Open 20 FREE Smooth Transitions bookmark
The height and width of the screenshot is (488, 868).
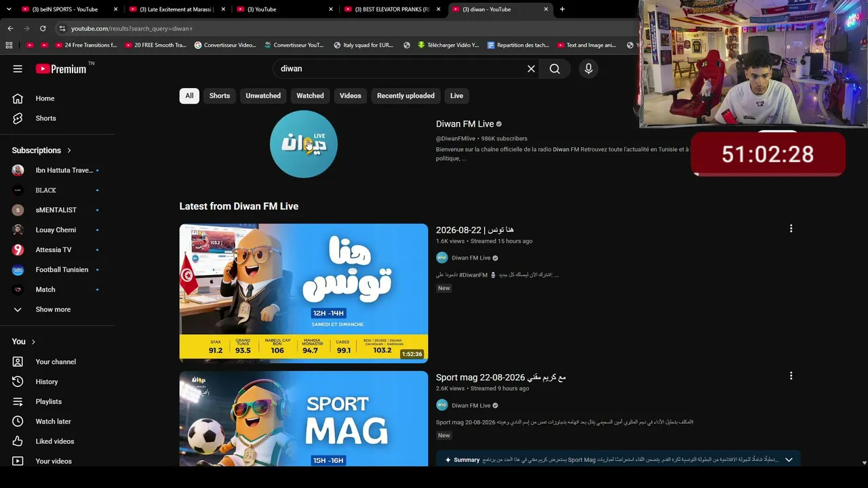click(x=155, y=45)
